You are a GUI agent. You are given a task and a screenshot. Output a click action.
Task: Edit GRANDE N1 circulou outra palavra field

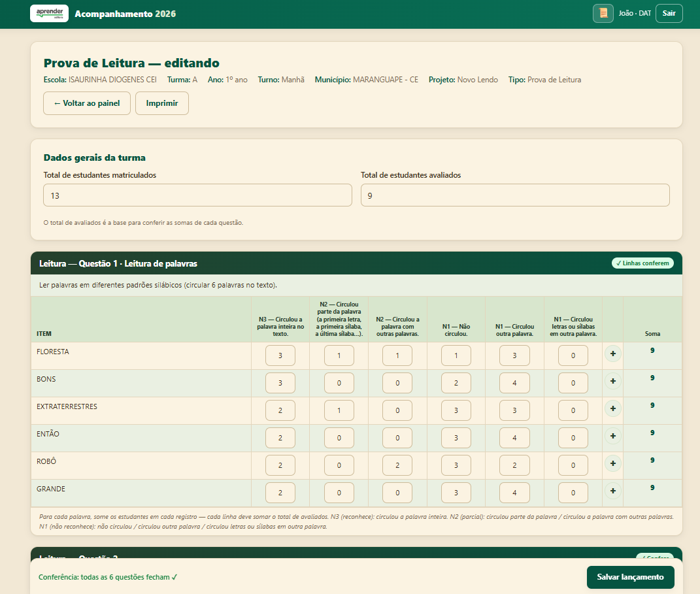[x=515, y=493]
